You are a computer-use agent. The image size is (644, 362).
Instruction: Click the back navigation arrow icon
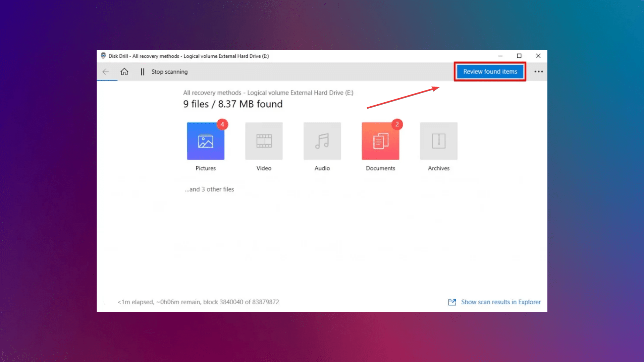[106, 72]
